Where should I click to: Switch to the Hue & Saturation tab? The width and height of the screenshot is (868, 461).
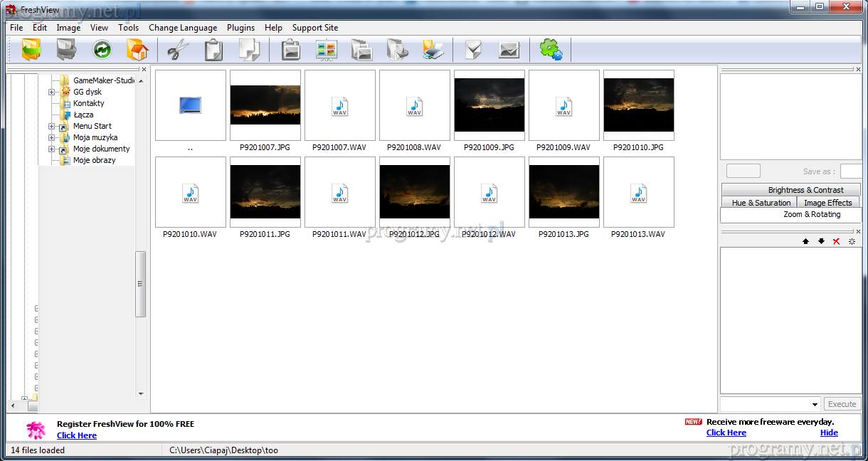pyautogui.click(x=761, y=203)
